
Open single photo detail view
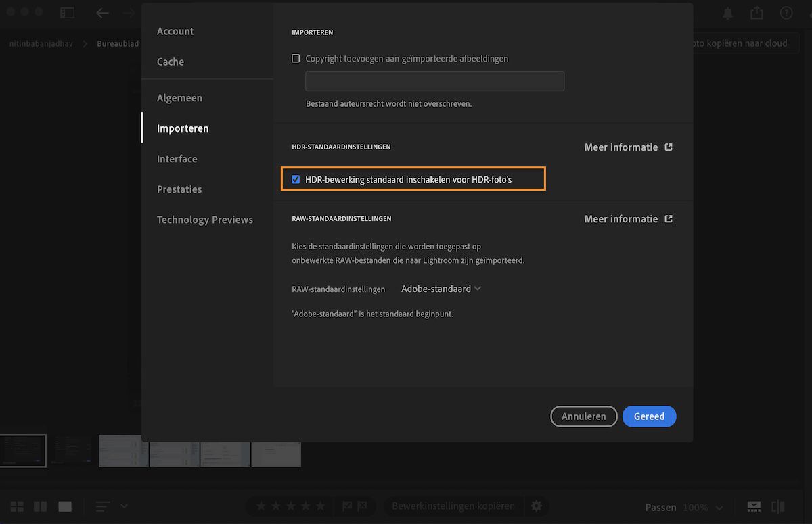pos(64,506)
